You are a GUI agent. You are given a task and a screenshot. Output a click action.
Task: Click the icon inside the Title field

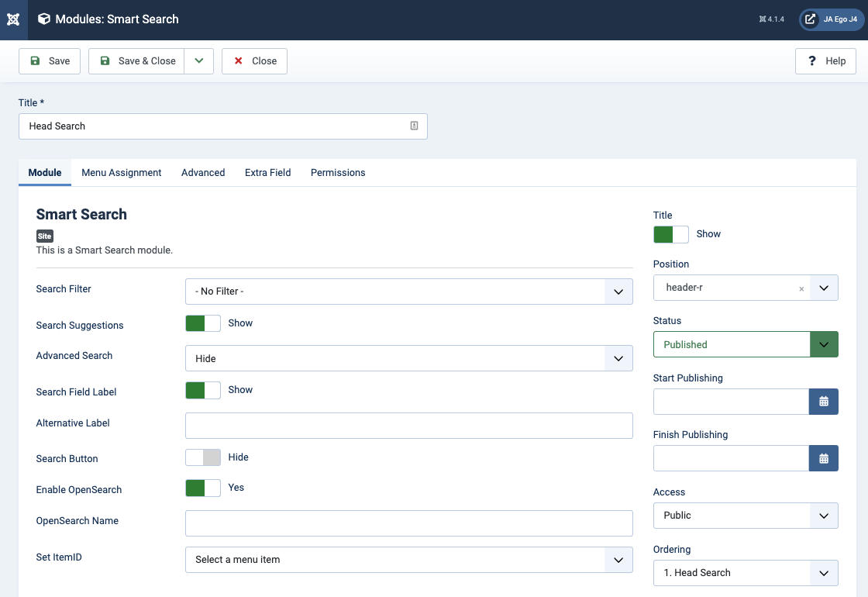click(x=414, y=126)
